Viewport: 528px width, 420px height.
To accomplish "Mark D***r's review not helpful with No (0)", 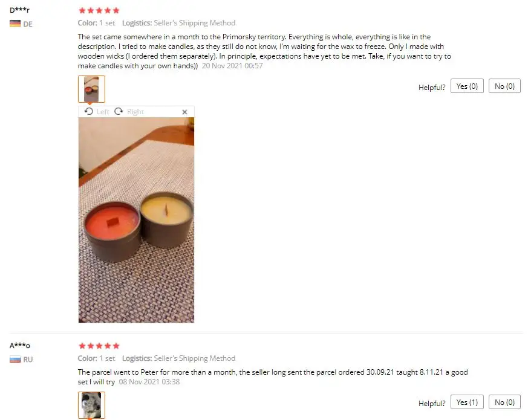I will point(504,86).
